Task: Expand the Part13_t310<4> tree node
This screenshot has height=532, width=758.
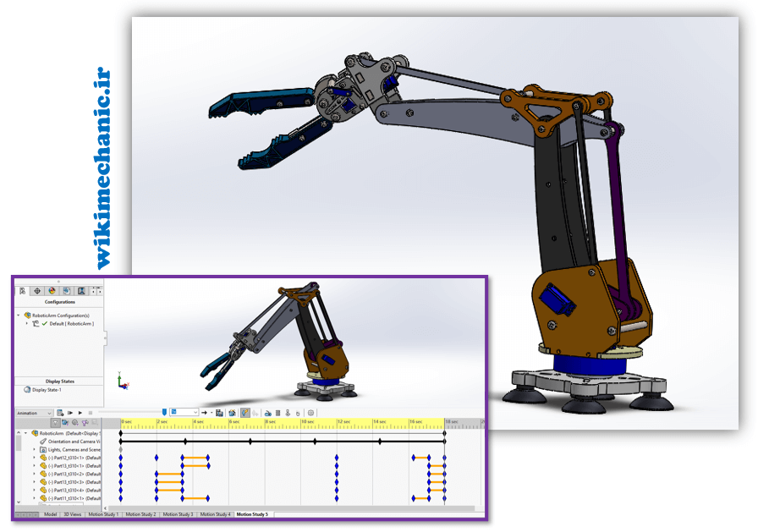Action: pyautogui.click(x=35, y=490)
